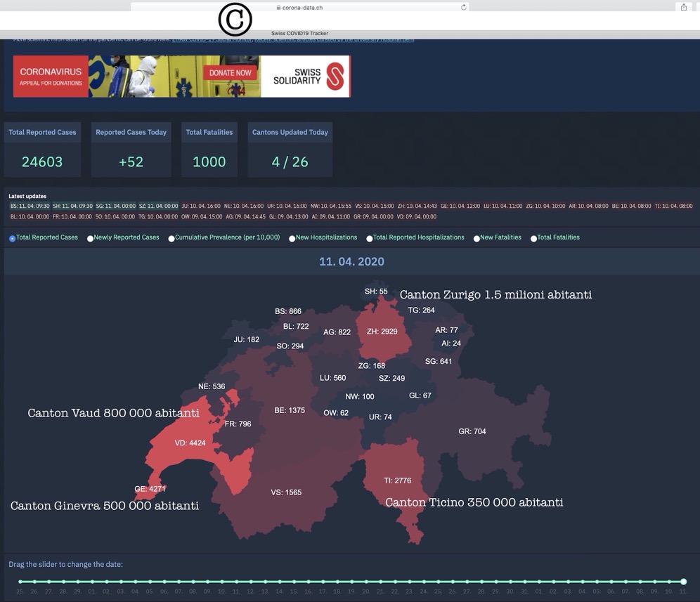The image size is (700, 602).
Task: Open the Swiss COVID19 Tracker tab
Action: pyautogui.click(x=299, y=34)
